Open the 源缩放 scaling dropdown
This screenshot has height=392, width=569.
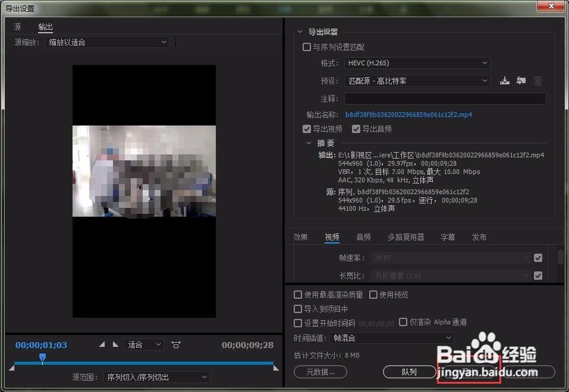[x=106, y=42]
